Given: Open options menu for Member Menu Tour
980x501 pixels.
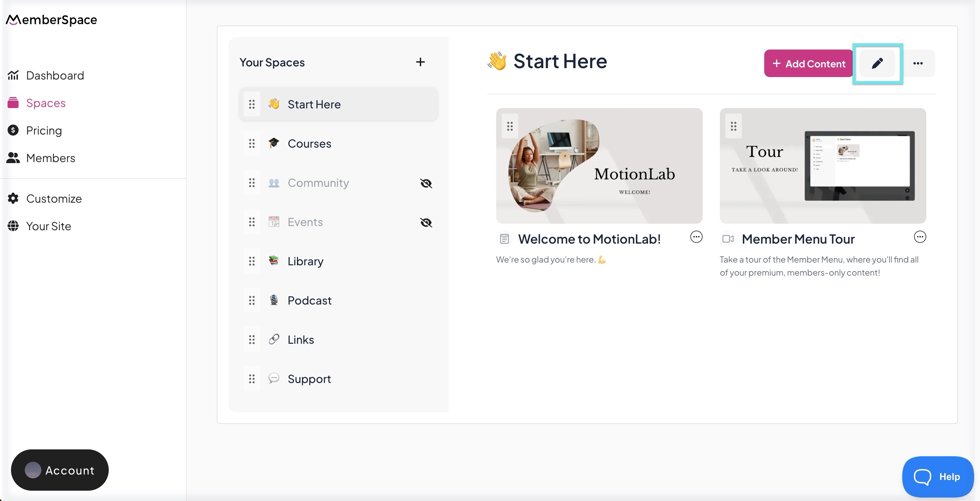Looking at the screenshot, I should [919, 237].
